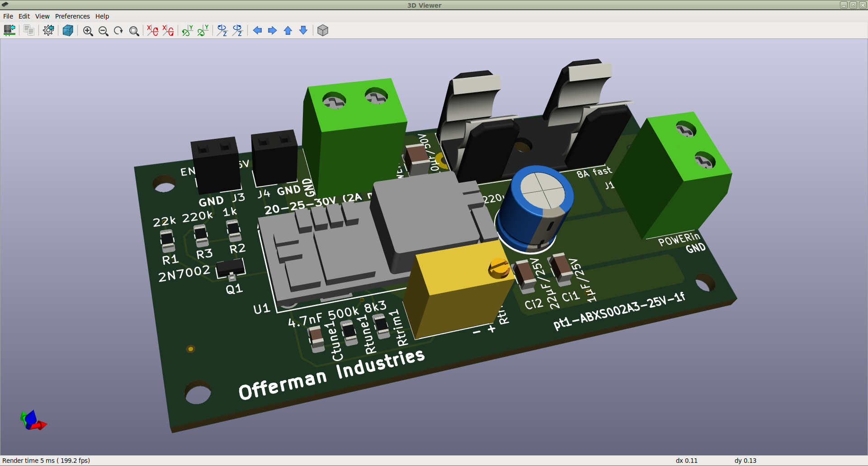Click the Reload board icon
This screenshot has width=868, height=466.
(9, 30)
